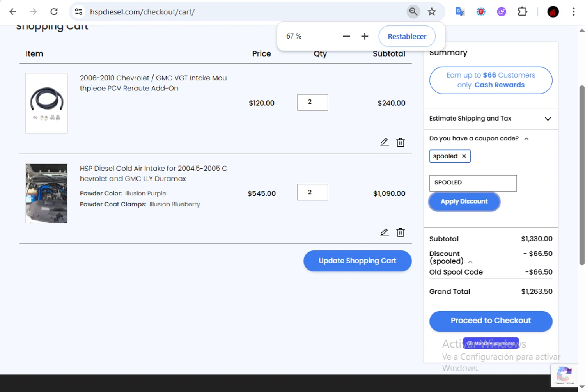The height and width of the screenshot is (392, 585).
Task: Reload the current page
Action: tap(54, 12)
